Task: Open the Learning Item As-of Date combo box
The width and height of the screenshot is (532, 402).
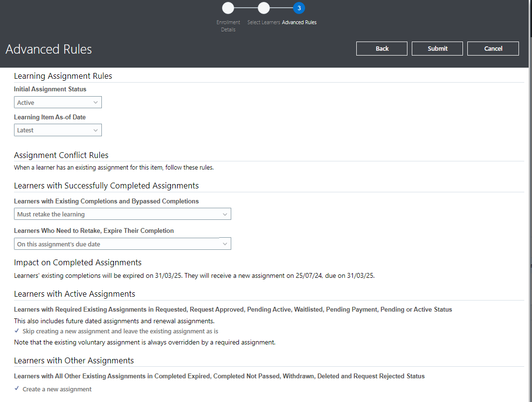Action: [57, 130]
